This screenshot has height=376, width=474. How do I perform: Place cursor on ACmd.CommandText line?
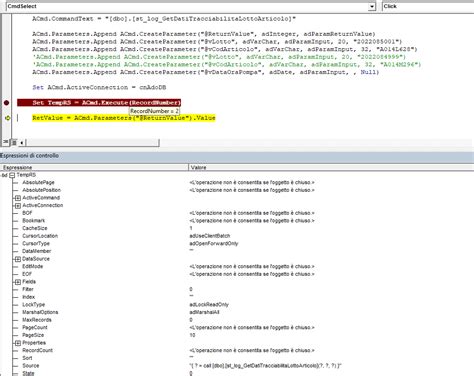164,19
